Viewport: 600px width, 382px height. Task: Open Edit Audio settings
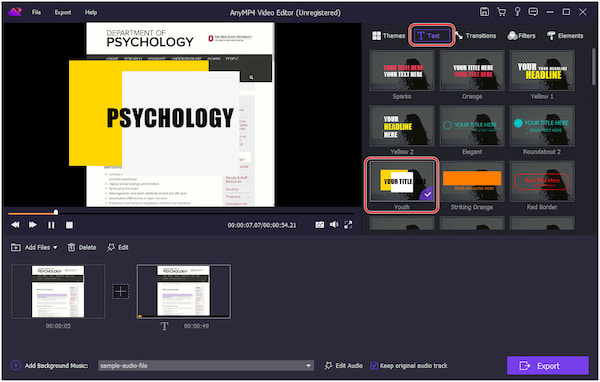click(x=344, y=366)
